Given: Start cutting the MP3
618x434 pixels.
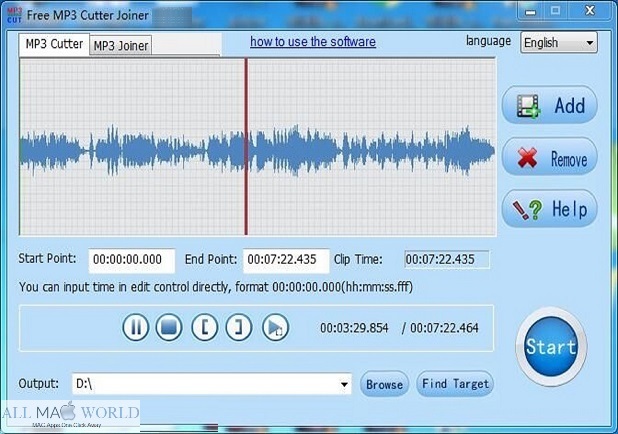Looking at the screenshot, I should tap(551, 347).
